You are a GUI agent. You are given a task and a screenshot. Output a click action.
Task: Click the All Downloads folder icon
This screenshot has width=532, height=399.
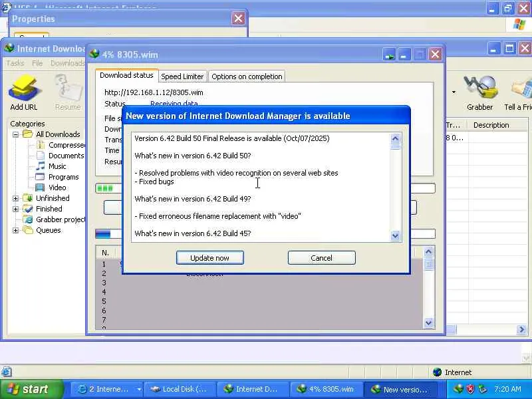click(27, 134)
